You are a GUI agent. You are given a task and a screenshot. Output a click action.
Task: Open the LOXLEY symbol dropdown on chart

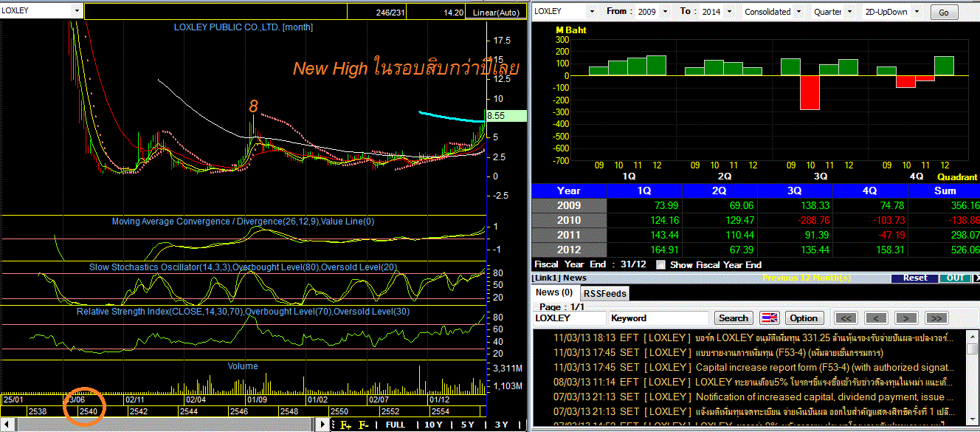(x=77, y=11)
